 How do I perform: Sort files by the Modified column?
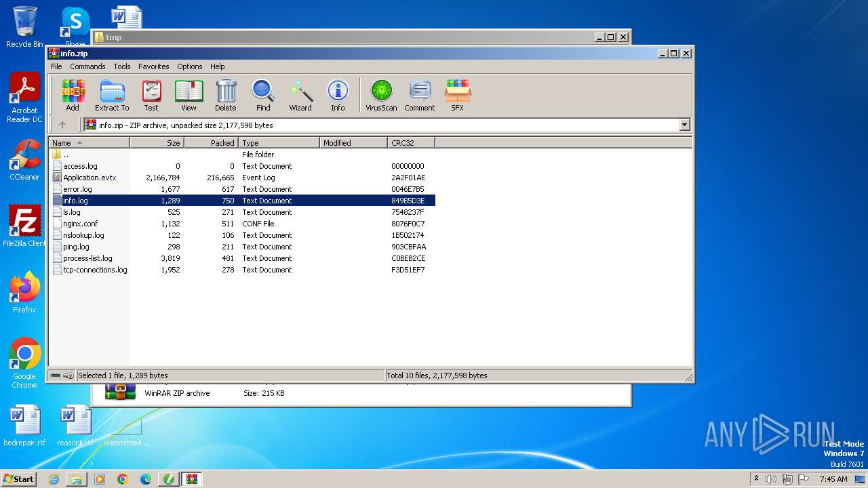354,143
